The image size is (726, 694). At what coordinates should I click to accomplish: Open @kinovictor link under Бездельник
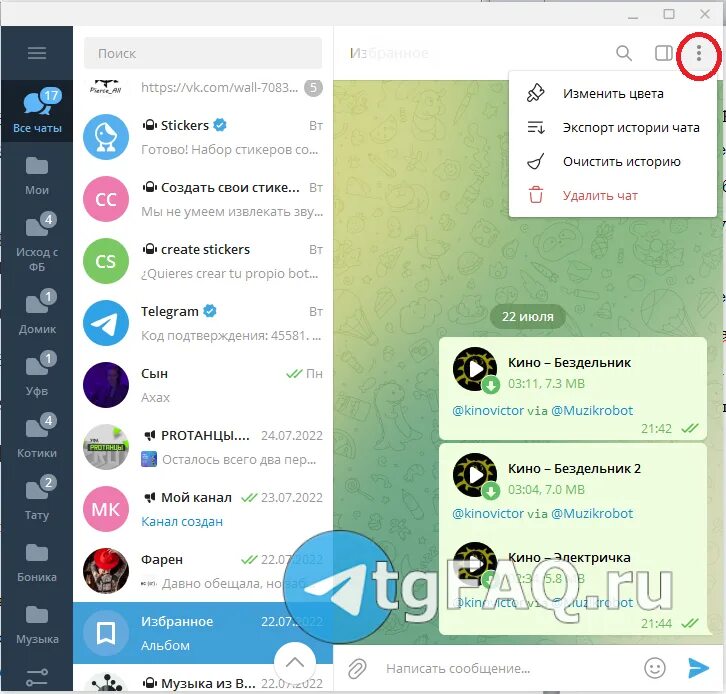488,411
